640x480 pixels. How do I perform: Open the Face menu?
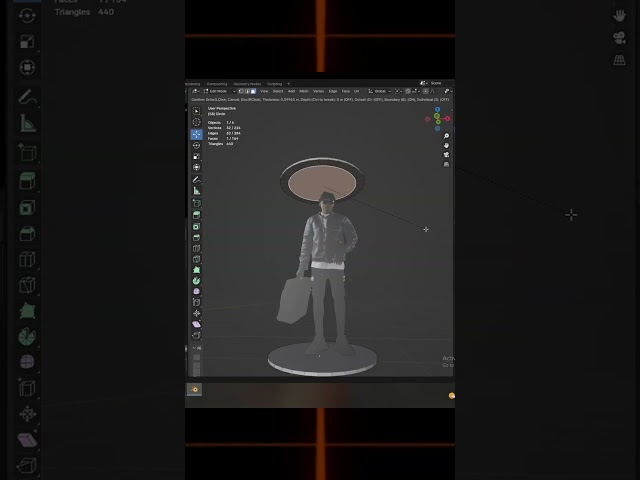pyautogui.click(x=346, y=91)
